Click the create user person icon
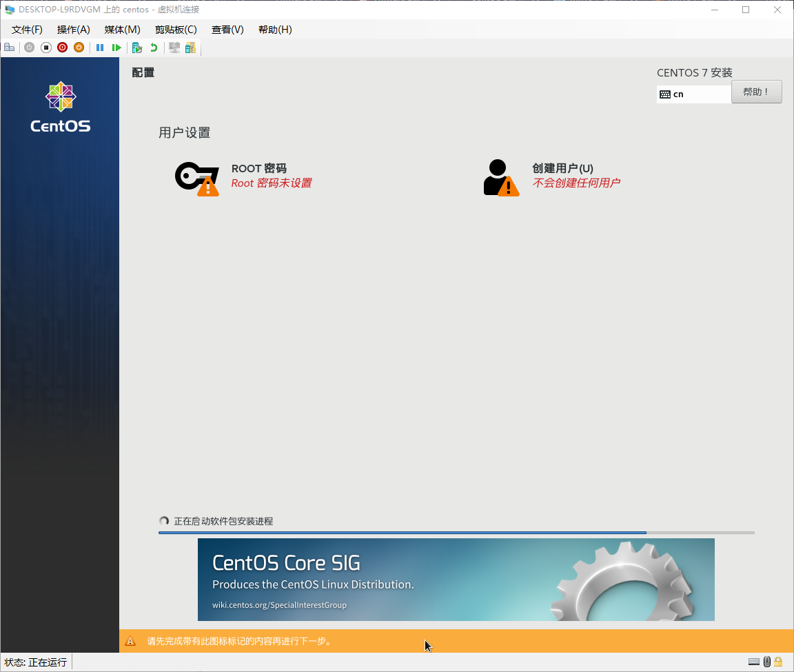This screenshot has width=794, height=672. pos(501,178)
